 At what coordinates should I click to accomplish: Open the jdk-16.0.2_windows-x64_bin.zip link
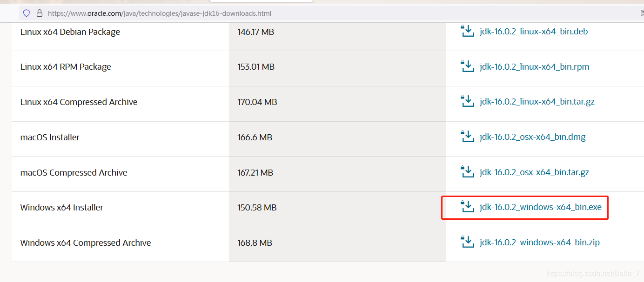[x=540, y=243]
